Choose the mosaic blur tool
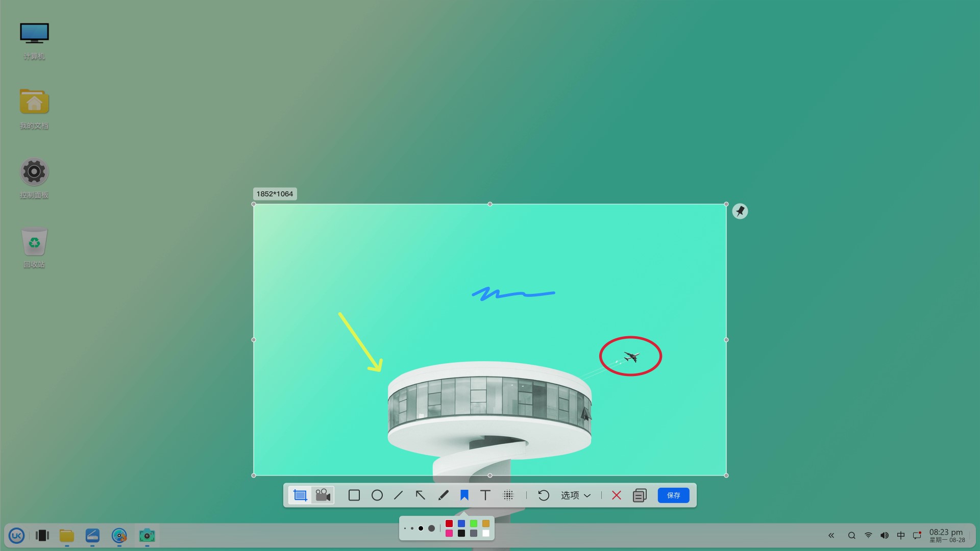This screenshot has width=980, height=551. (508, 495)
